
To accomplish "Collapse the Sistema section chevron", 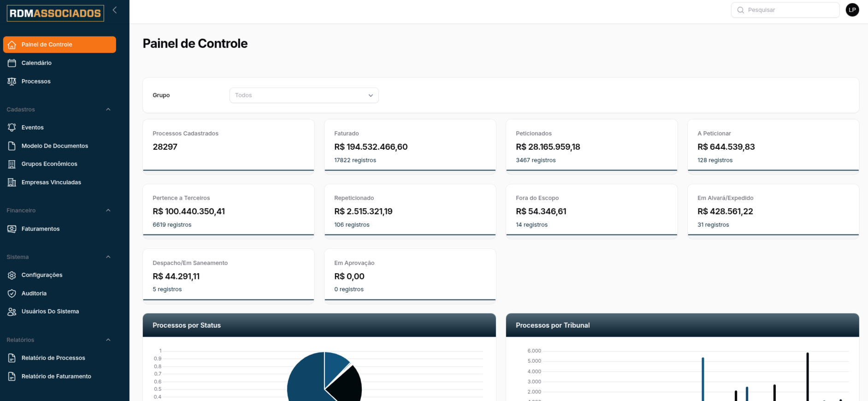I will (108, 257).
